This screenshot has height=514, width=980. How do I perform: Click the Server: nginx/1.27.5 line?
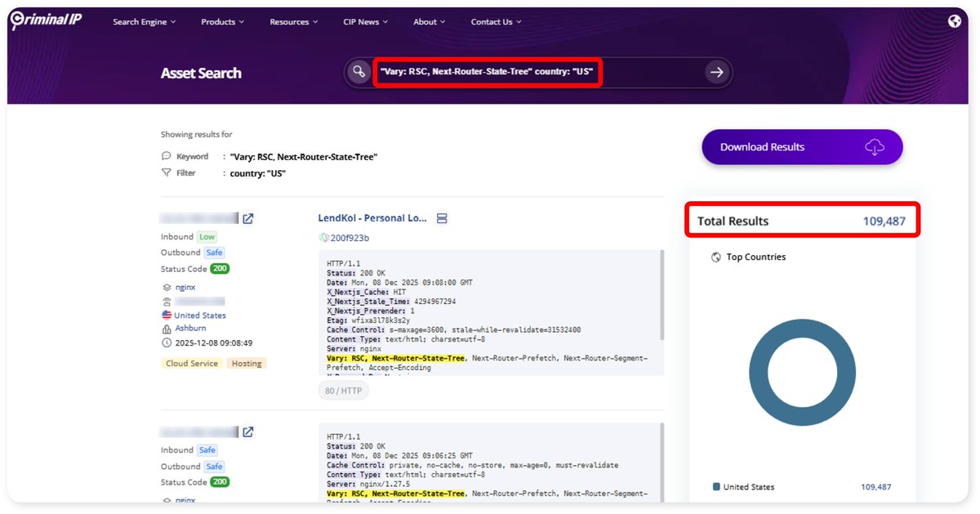pos(364,485)
